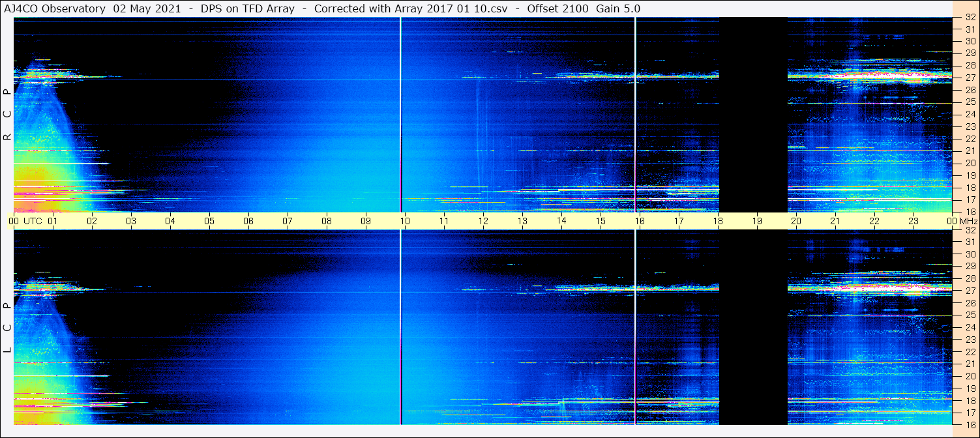Screen dimensions: 980x438
Task: Click the black data gap in the lower panel
Action: 753,326
